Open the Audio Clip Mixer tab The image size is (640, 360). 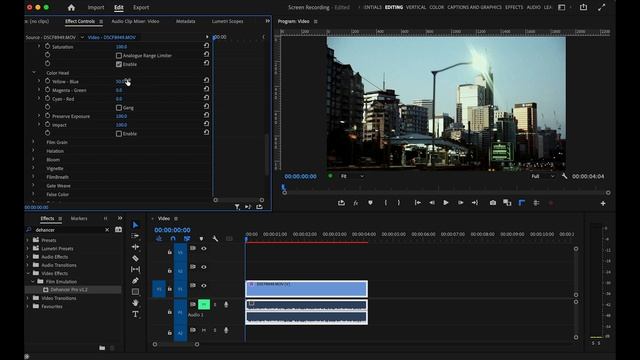tap(135, 21)
